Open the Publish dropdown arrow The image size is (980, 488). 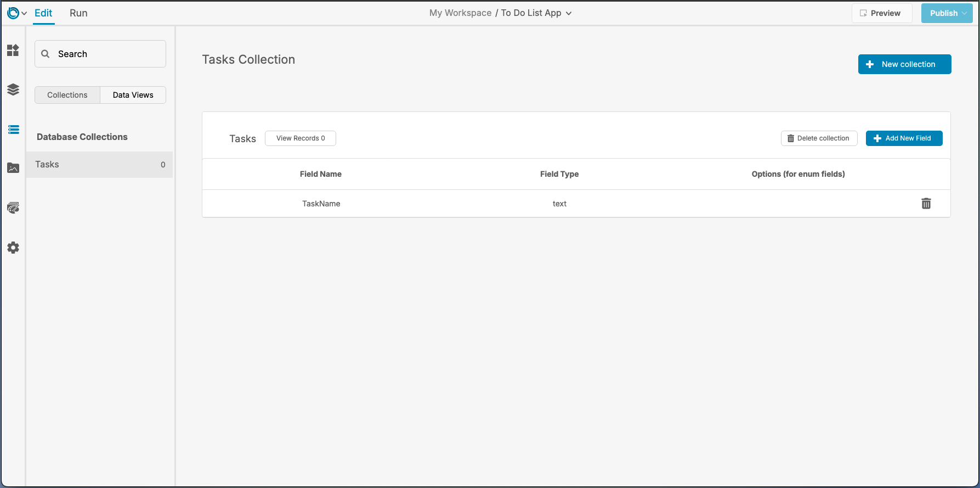click(x=965, y=13)
